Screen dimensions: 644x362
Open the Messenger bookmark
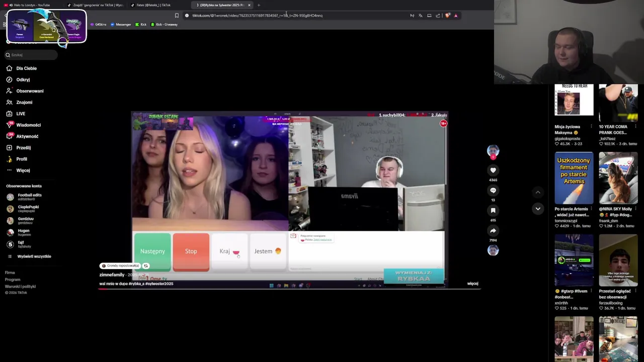pos(121,25)
